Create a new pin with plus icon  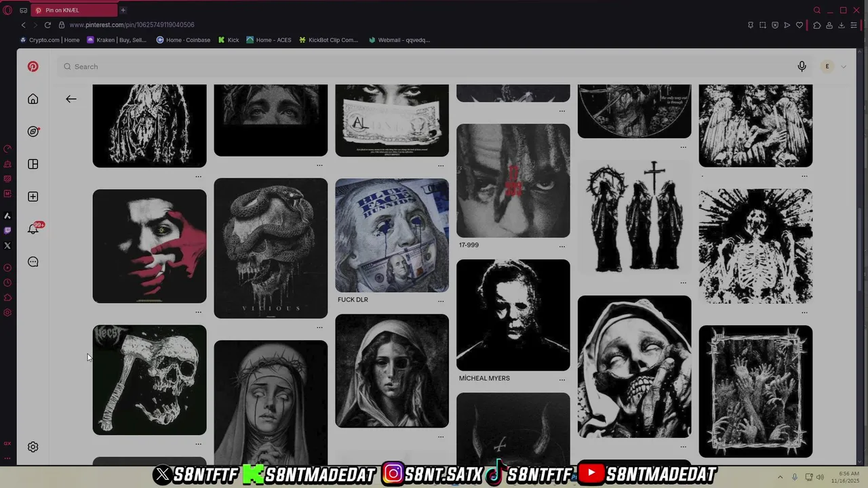[x=33, y=197]
